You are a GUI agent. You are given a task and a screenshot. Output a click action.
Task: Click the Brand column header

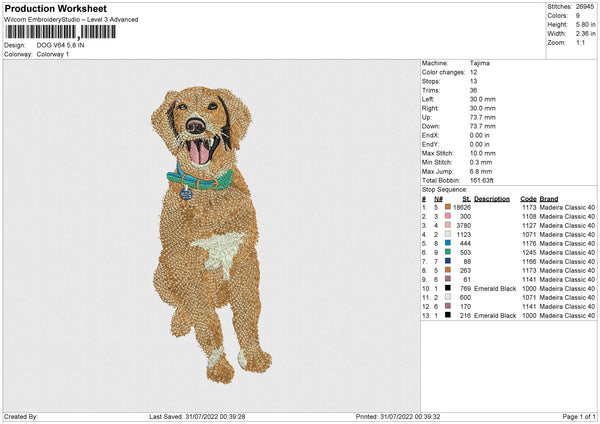click(x=549, y=197)
